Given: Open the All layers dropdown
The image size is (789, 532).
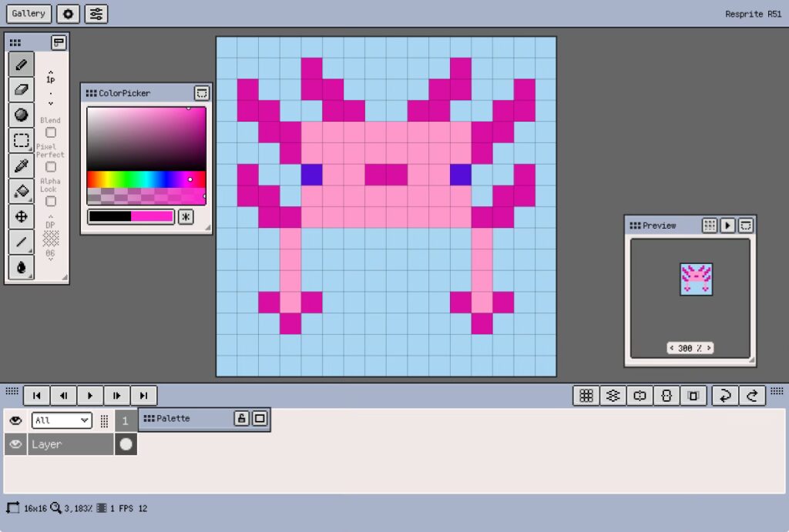Looking at the screenshot, I should point(61,420).
